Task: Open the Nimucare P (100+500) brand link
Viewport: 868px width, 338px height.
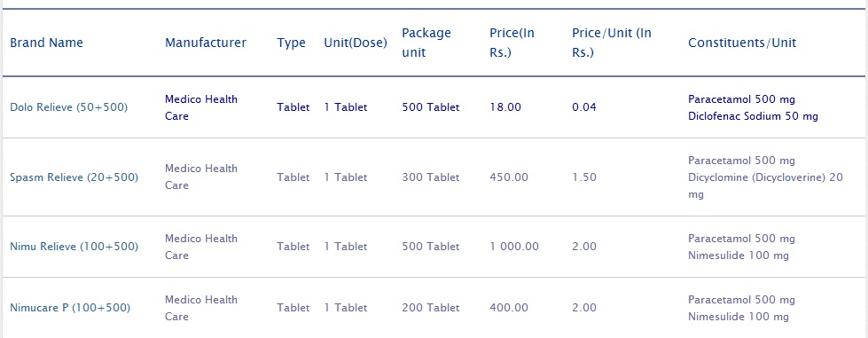Action: pyautogui.click(x=70, y=308)
